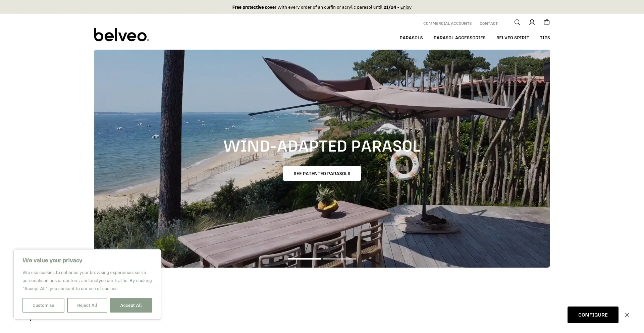Reject all cookies
The height and width of the screenshot is (333, 644).
point(87,305)
